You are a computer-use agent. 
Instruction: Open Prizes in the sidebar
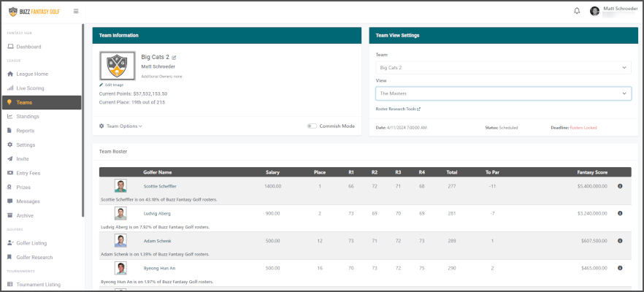[x=23, y=187]
